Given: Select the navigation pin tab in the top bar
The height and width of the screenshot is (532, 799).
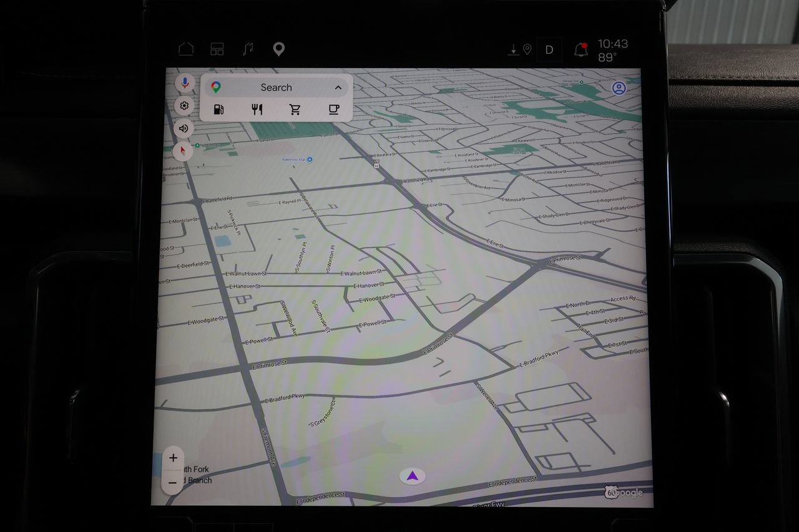Looking at the screenshot, I should pyautogui.click(x=278, y=49).
